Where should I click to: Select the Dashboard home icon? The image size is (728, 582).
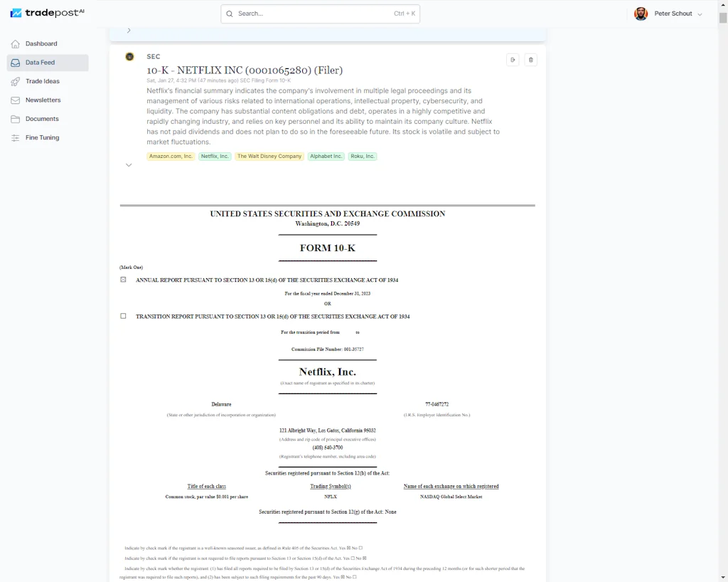tap(16, 43)
